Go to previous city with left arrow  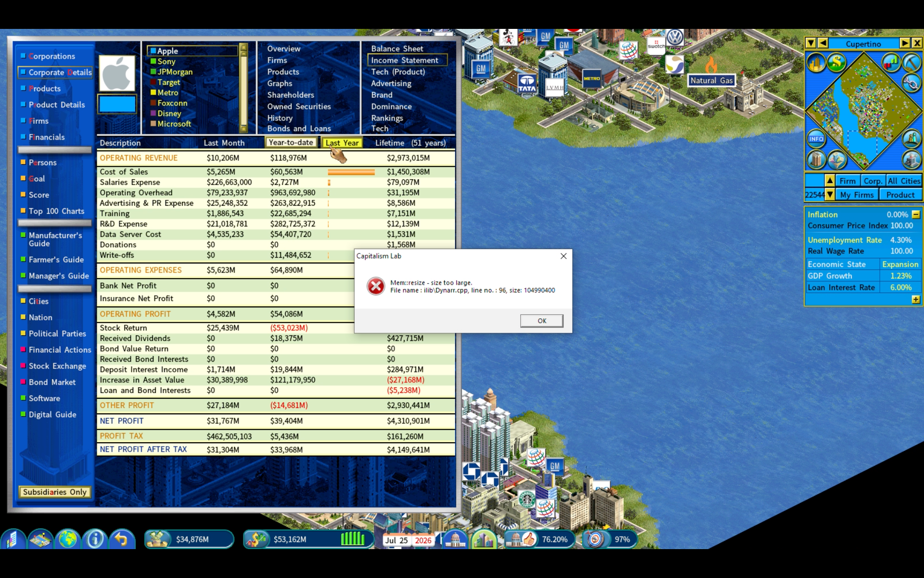click(823, 43)
